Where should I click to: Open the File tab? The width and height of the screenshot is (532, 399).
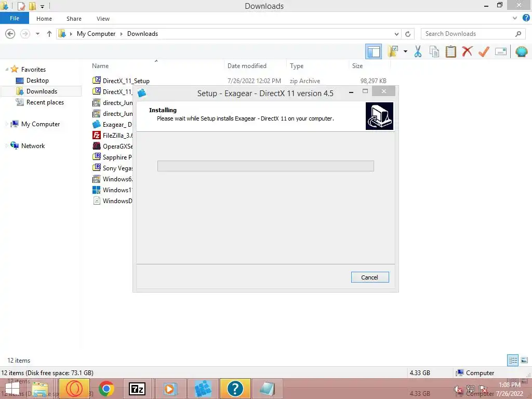[x=14, y=18]
